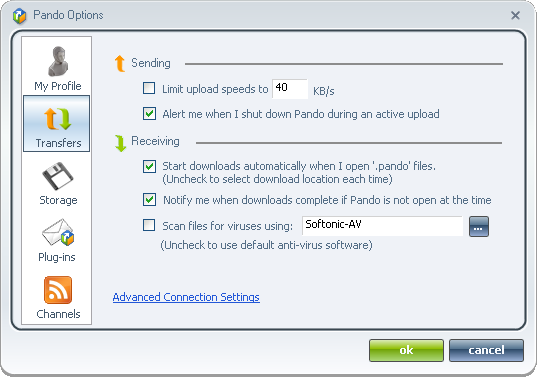Viewport: 537px width, 377px height.
Task: Open Advanced Connection Settings link
Action: coord(186,297)
